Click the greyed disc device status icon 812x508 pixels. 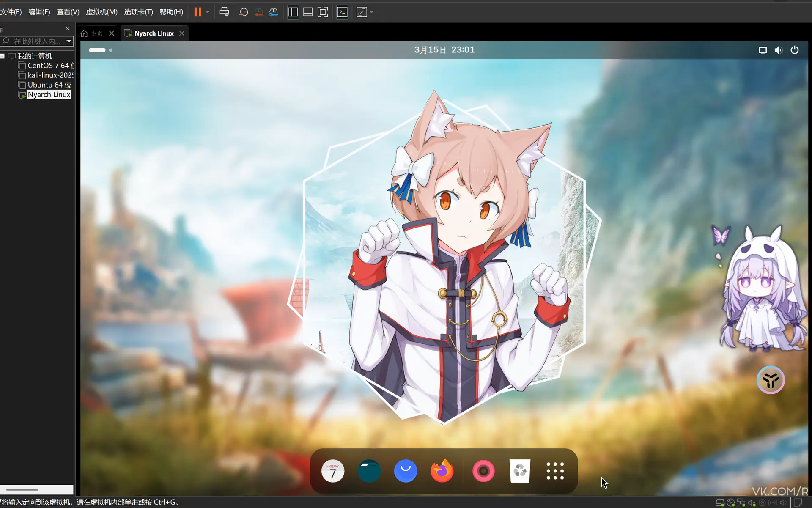pyautogui.click(x=763, y=503)
